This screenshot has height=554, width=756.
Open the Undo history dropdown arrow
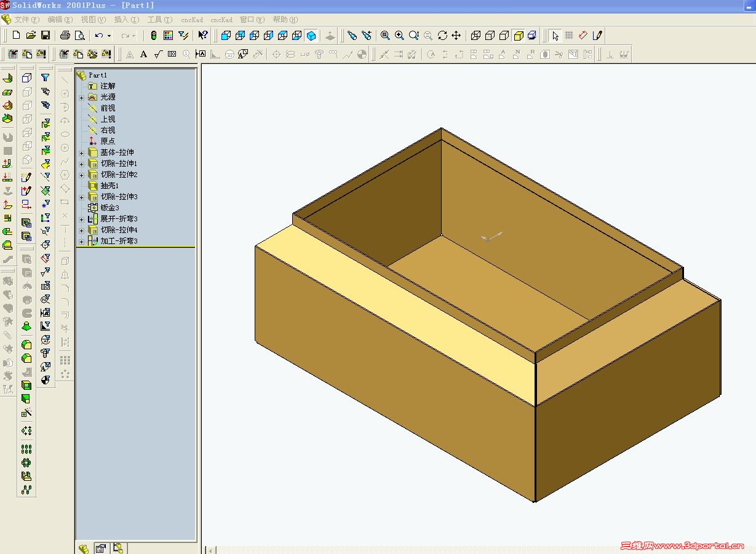(x=109, y=36)
